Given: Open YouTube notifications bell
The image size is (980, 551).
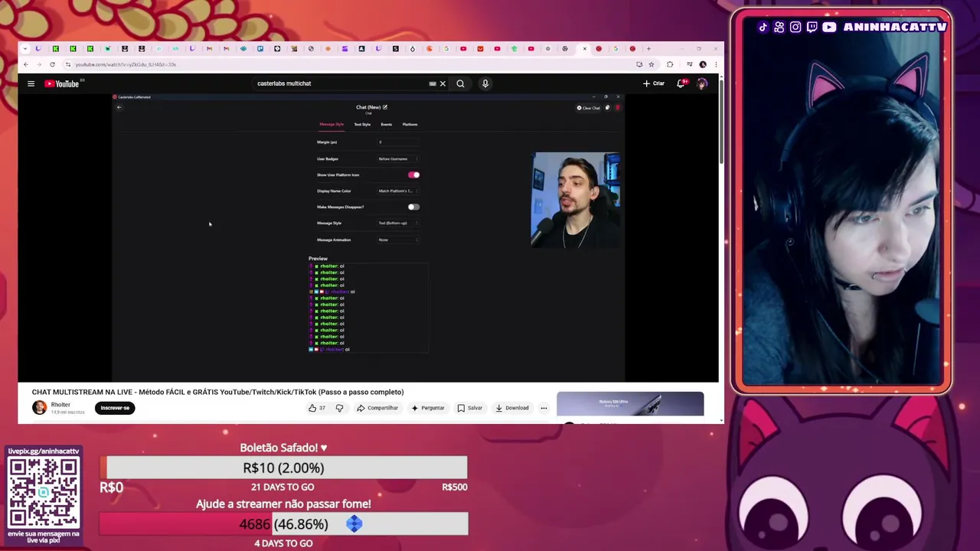Looking at the screenshot, I should point(680,83).
